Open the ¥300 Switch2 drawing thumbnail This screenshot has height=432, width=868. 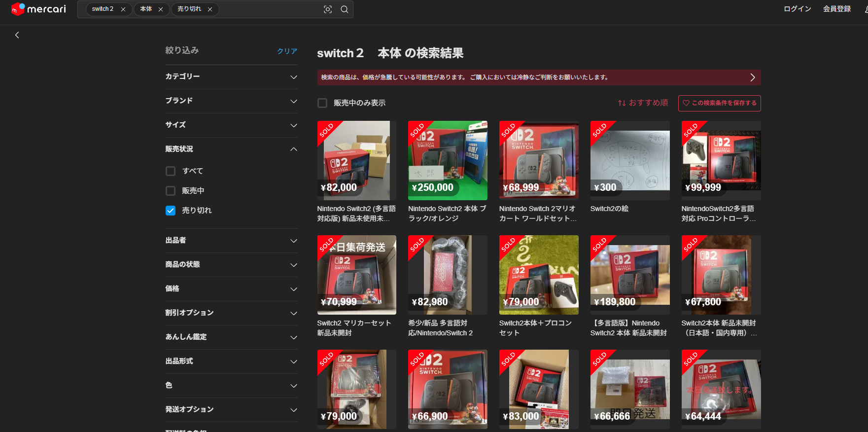pos(630,160)
